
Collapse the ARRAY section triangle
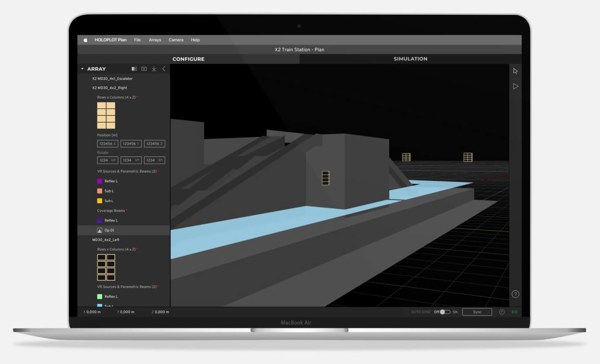tap(82, 69)
